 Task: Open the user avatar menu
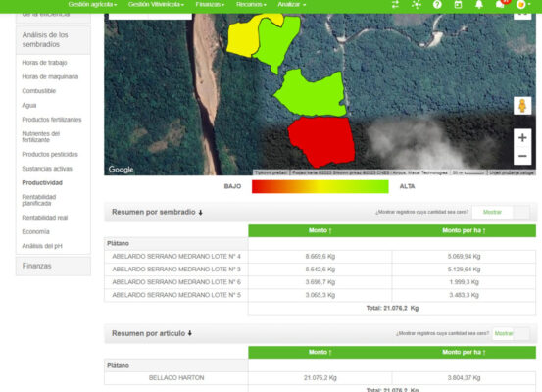[x=523, y=5]
